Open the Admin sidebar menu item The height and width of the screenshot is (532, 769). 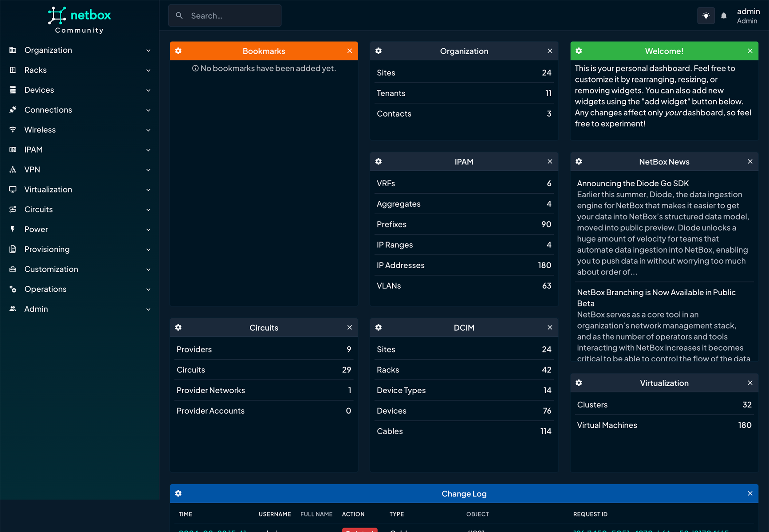(80, 309)
